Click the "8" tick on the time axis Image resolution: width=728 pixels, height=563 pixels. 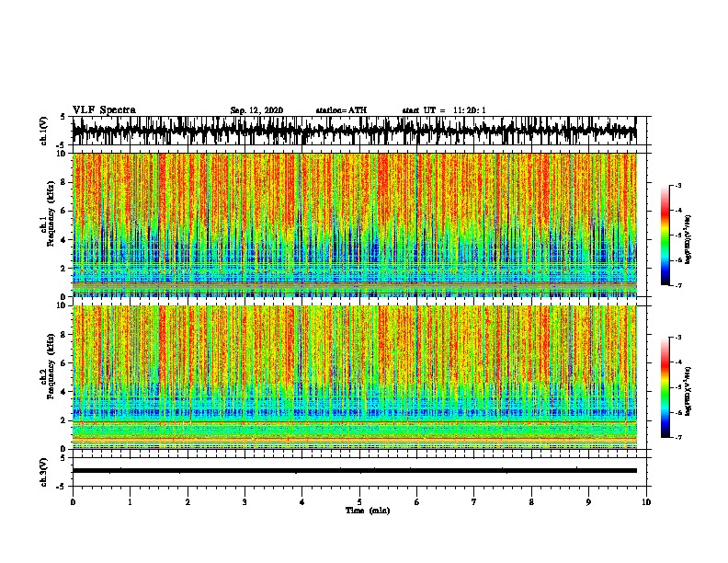(x=531, y=502)
